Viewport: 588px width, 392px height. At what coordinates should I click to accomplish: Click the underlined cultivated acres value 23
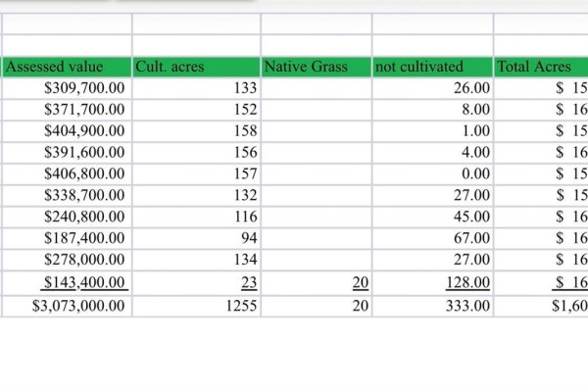[197, 283]
